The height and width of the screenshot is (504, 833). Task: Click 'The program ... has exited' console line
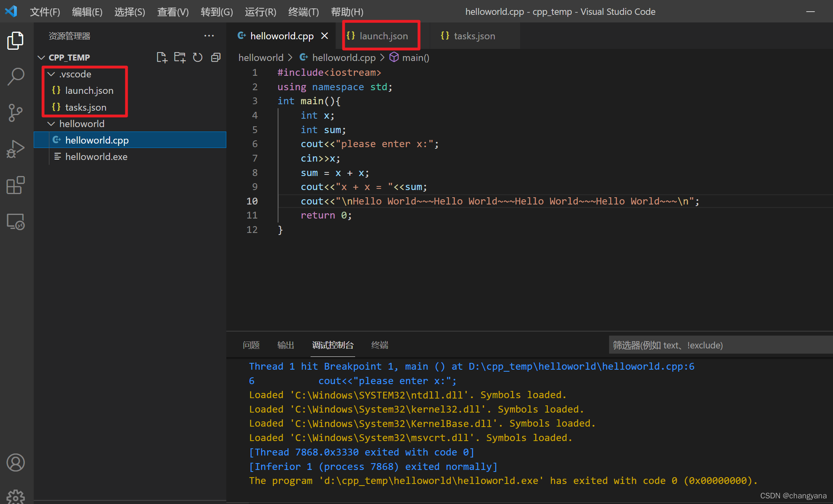pos(503,481)
